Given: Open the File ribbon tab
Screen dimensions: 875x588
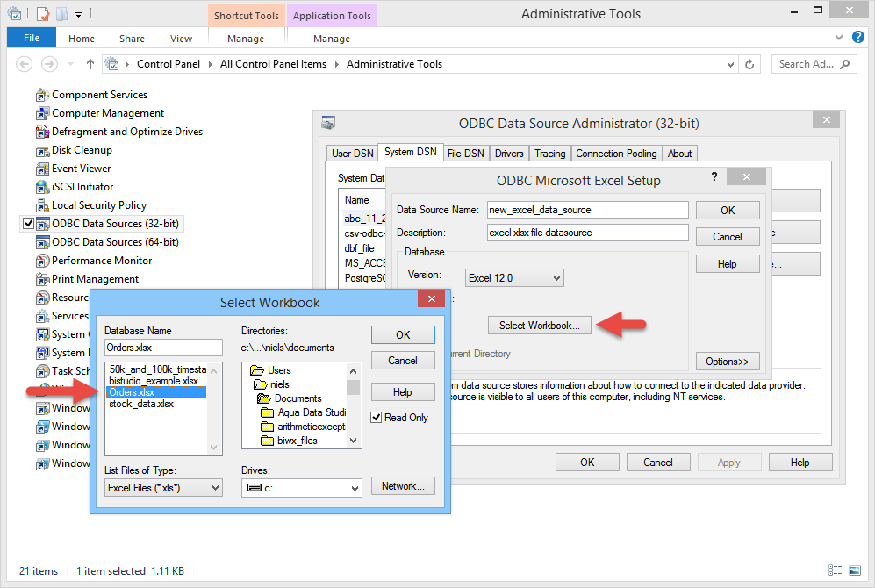Looking at the screenshot, I should tap(32, 38).
